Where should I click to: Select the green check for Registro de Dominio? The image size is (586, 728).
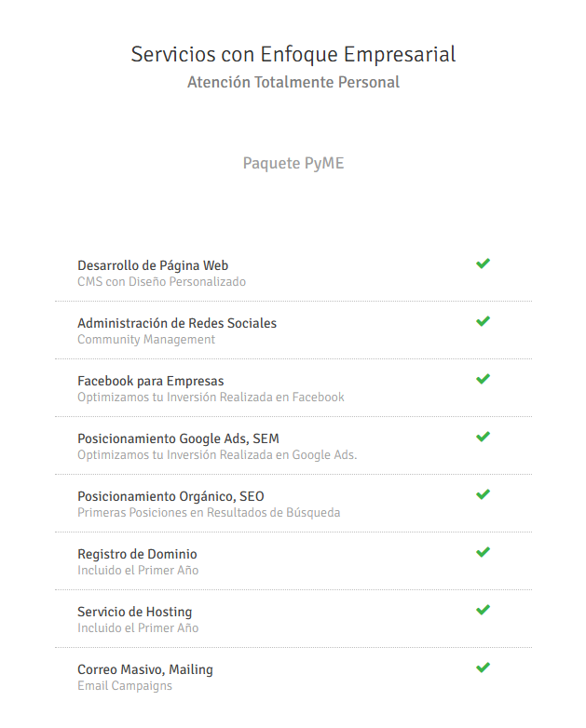(x=483, y=552)
